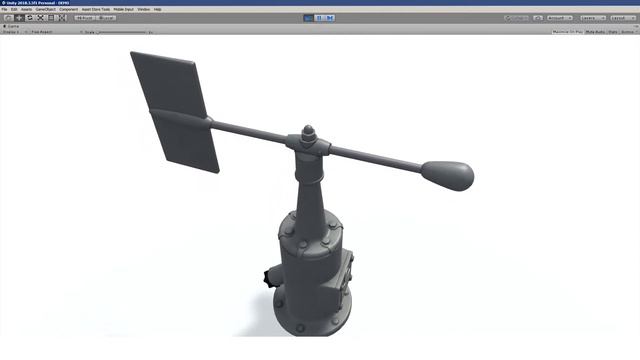The image size is (640, 360).
Task: Toggle Mute Audio
Action: pos(596,32)
